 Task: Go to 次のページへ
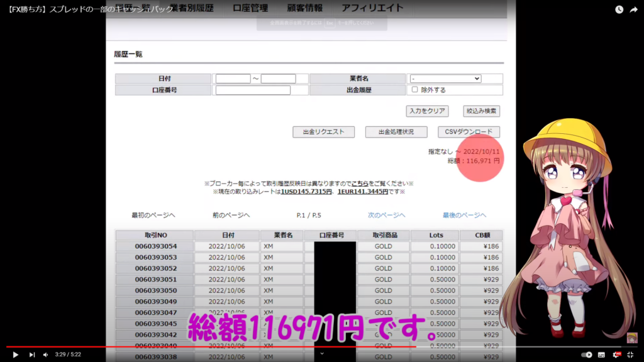pos(387,215)
